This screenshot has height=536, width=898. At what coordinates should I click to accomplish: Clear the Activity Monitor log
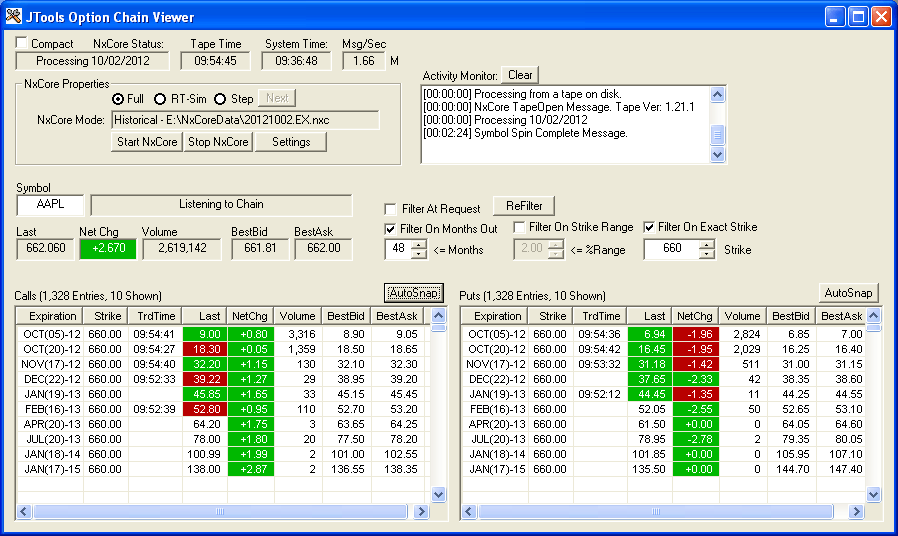tap(520, 75)
